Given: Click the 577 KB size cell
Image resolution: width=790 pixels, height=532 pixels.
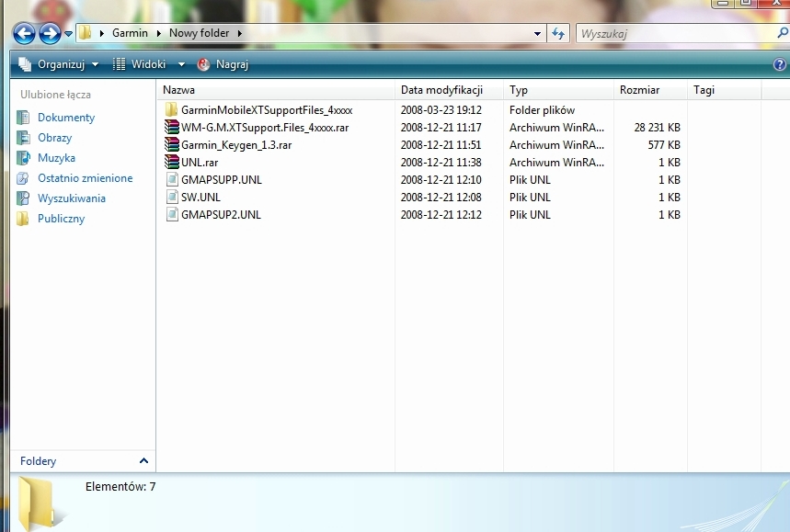Looking at the screenshot, I should [664, 145].
